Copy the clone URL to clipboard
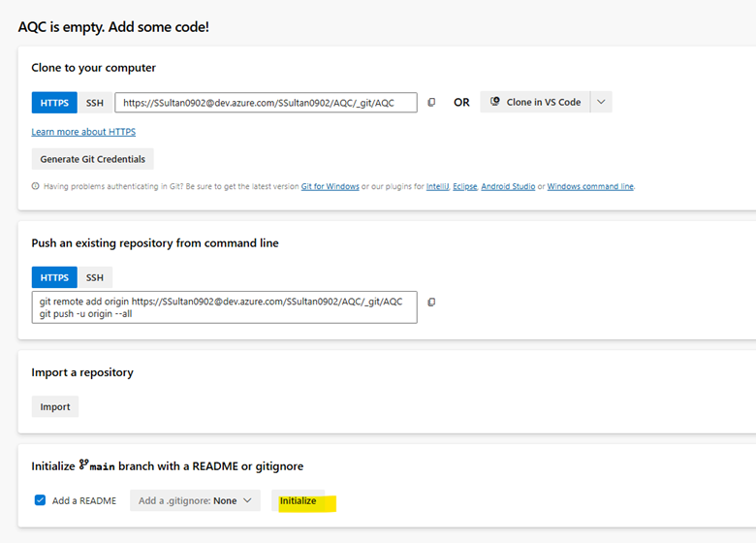The width and height of the screenshot is (756, 543). [x=431, y=102]
